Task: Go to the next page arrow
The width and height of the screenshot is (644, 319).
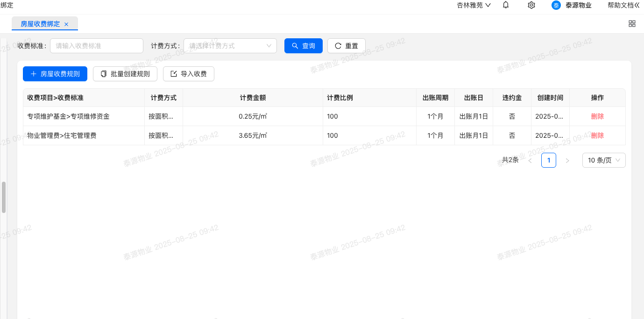Action: [x=567, y=161]
